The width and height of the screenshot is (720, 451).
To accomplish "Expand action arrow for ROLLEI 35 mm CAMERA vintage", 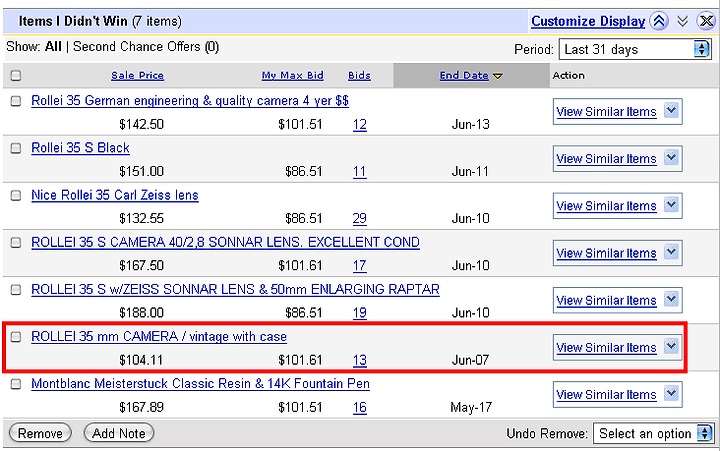I will point(671,346).
